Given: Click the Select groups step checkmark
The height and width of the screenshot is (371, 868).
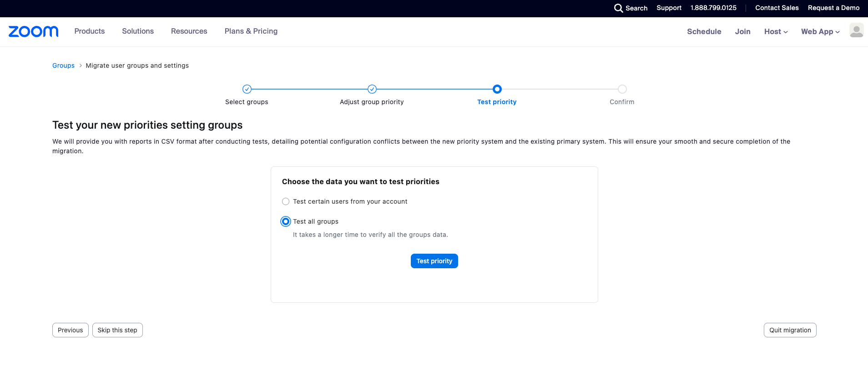Looking at the screenshot, I should point(247,89).
